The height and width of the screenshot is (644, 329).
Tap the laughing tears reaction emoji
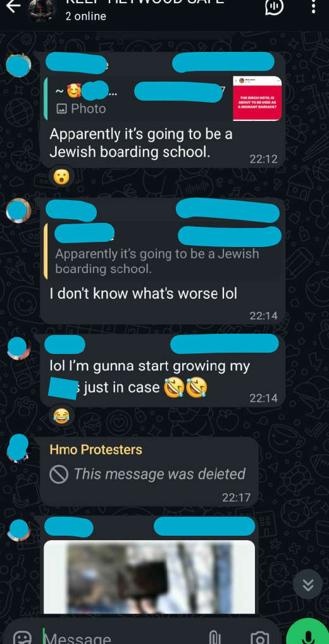pos(61,417)
